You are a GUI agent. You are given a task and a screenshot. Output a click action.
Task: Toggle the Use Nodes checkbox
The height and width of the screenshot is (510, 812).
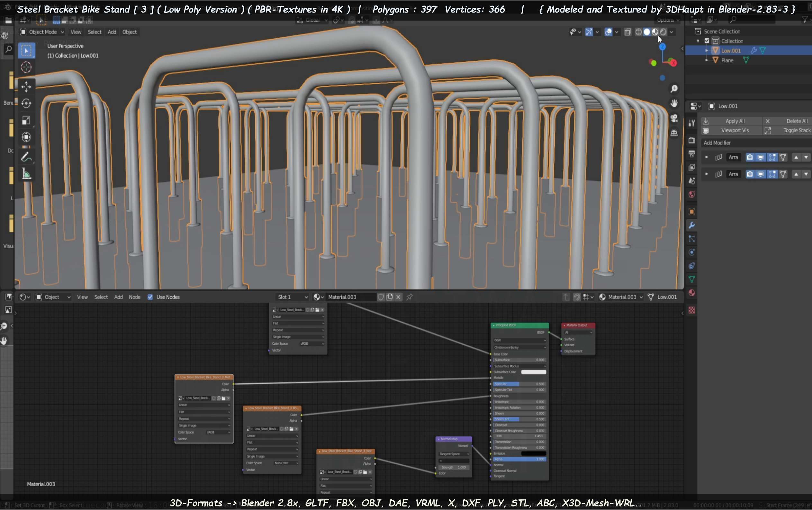click(x=150, y=297)
